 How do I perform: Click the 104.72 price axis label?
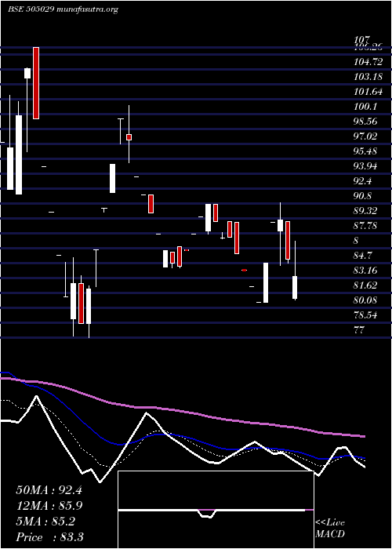coord(368,62)
